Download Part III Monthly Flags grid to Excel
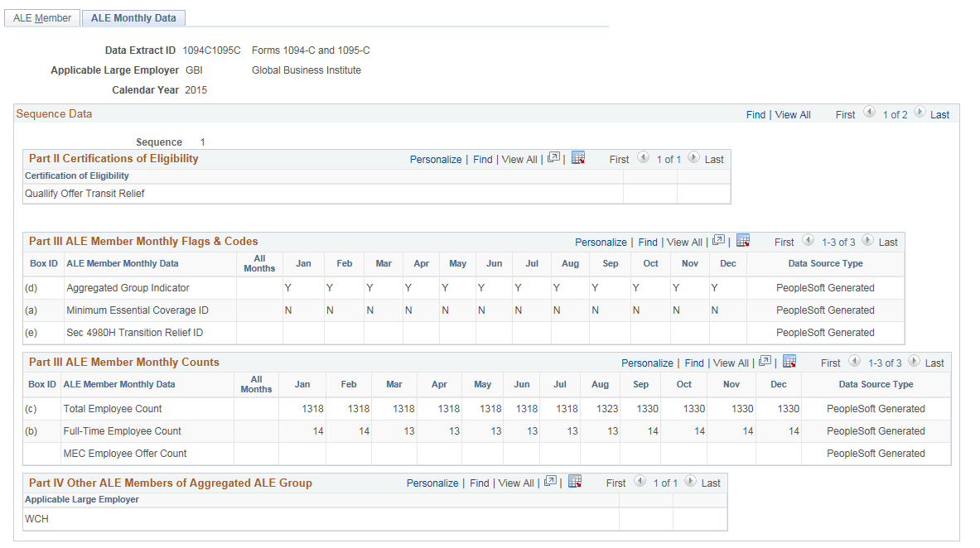This screenshot has height=548, width=980. pos(743,241)
